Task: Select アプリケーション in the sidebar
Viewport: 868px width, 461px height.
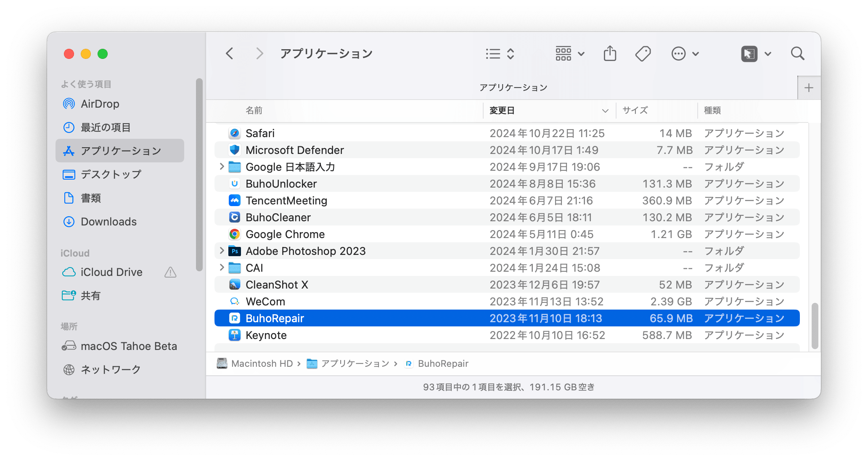Action: tap(120, 151)
